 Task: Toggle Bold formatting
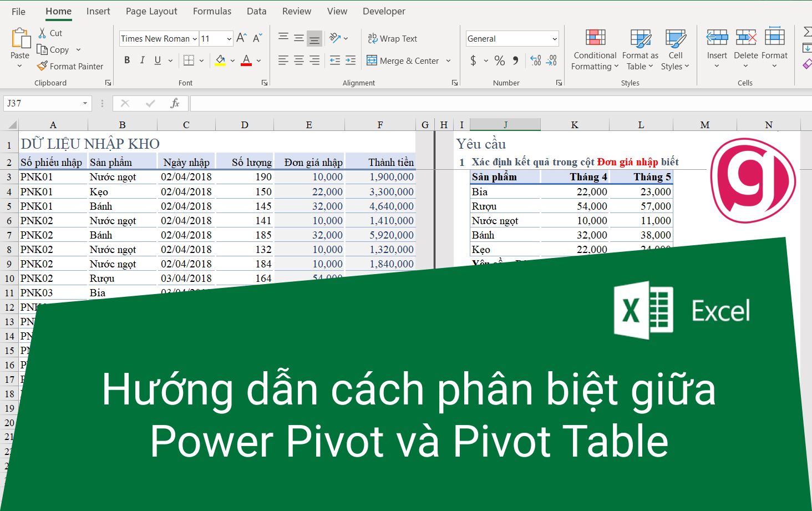tap(126, 60)
